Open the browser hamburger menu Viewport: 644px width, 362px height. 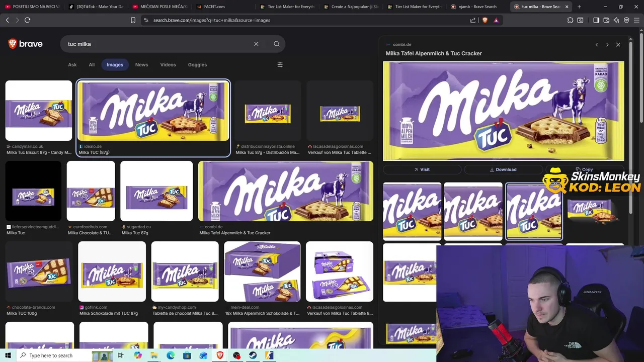coord(636,20)
